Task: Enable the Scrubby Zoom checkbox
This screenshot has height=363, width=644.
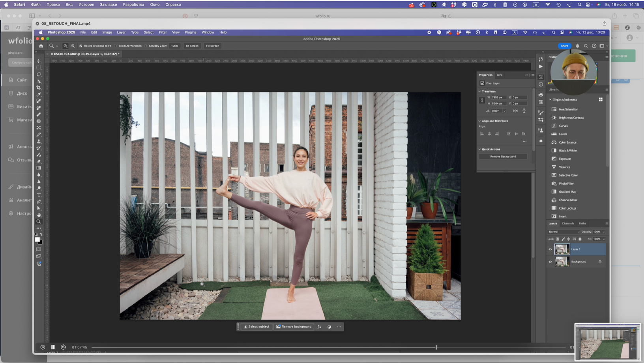Action: pyautogui.click(x=146, y=46)
